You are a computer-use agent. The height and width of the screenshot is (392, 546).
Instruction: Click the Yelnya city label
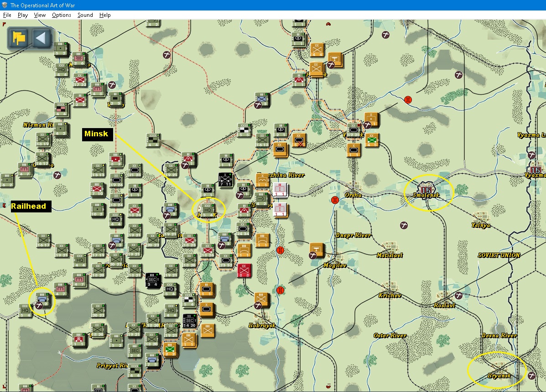(481, 225)
